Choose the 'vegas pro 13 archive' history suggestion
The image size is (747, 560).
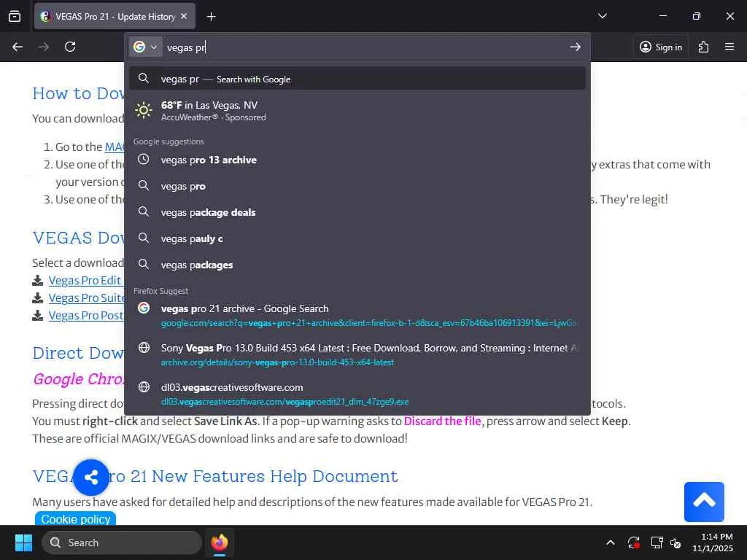[x=357, y=160]
